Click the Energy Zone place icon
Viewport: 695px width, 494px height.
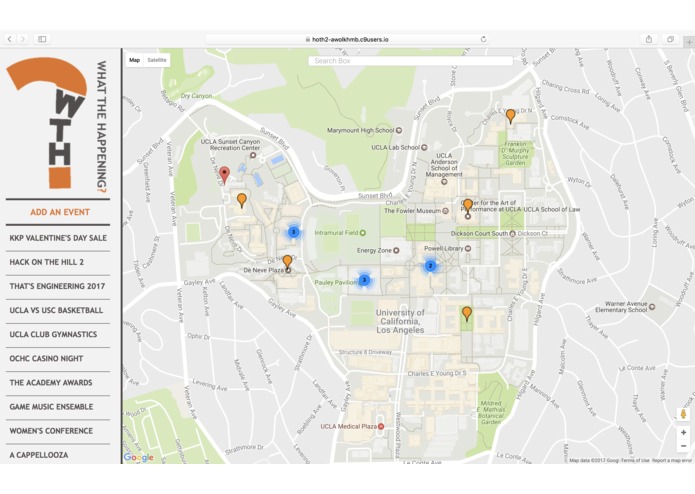coord(396,250)
